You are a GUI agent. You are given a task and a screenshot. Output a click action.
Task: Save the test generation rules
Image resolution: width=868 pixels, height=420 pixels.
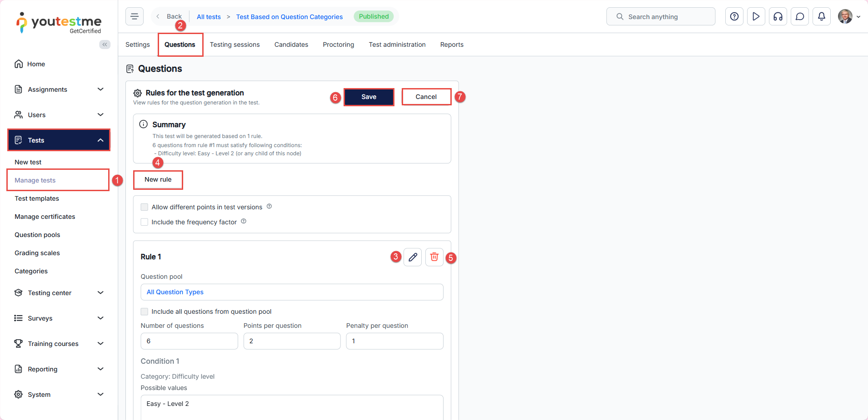point(369,97)
